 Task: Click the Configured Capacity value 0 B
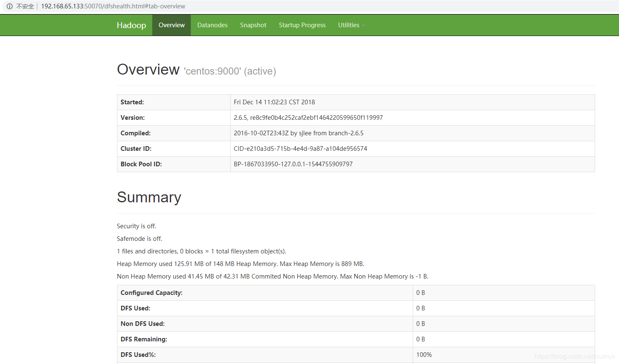pos(421,293)
